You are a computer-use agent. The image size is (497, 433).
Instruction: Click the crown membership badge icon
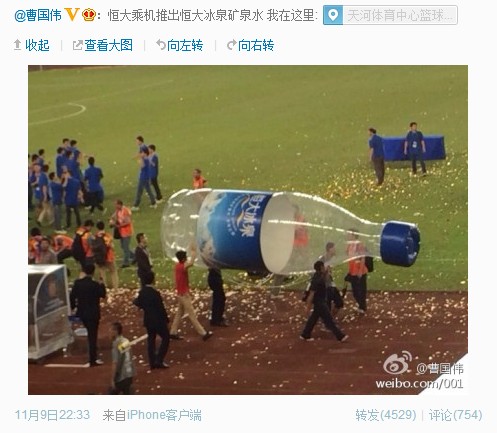click(x=89, y=15)
